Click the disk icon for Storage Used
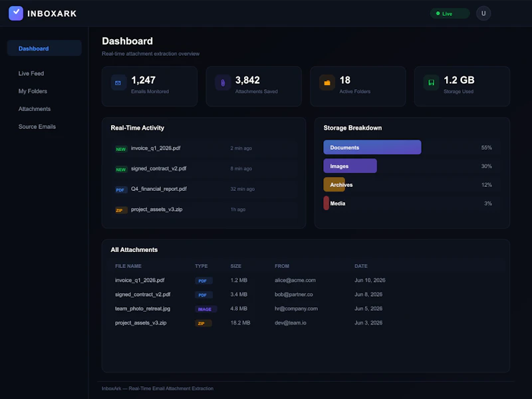This screenshot has width=532, height=399. click(431, 82)
